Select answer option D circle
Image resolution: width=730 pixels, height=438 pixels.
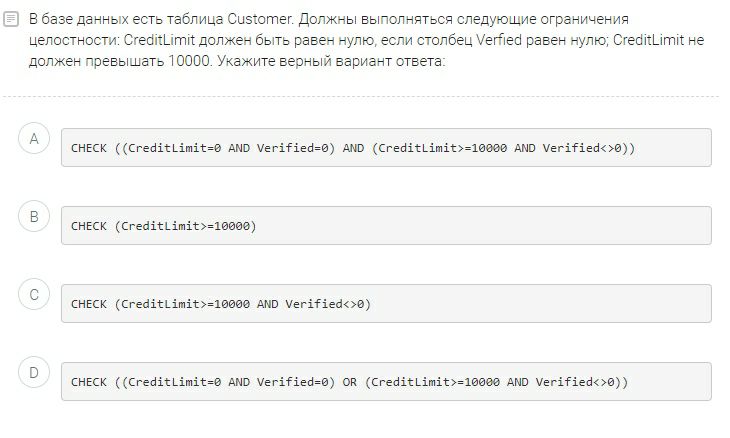pyautogui.click(x=34, y=372)
